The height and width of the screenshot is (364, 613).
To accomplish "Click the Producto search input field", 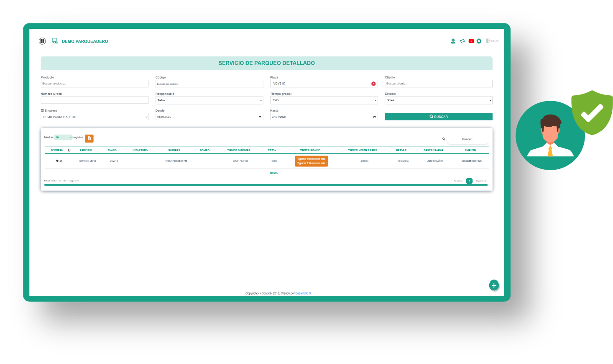I will pos(95,84).
